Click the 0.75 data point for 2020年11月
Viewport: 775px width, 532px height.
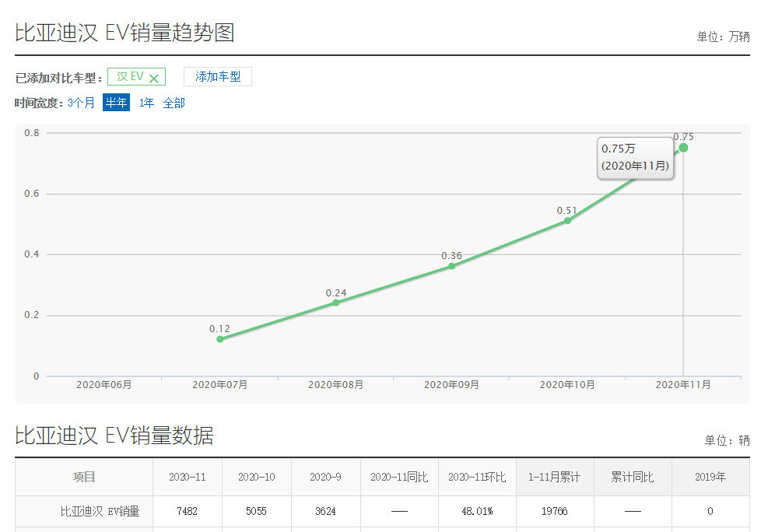point(683,148)
